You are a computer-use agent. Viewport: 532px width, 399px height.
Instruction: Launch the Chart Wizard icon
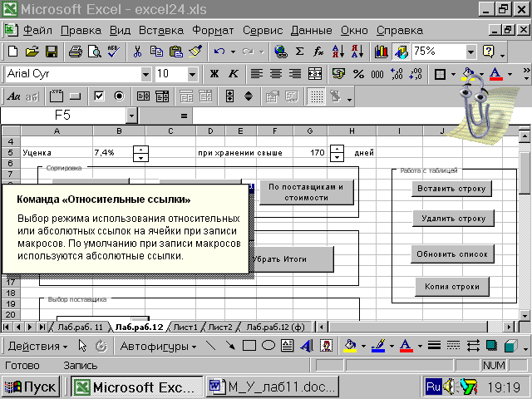(381, 52)
